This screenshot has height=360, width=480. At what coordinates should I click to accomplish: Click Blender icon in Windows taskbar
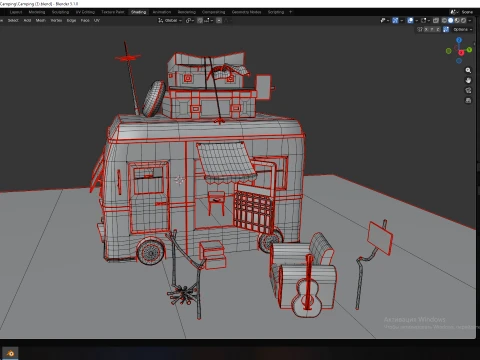11,353
